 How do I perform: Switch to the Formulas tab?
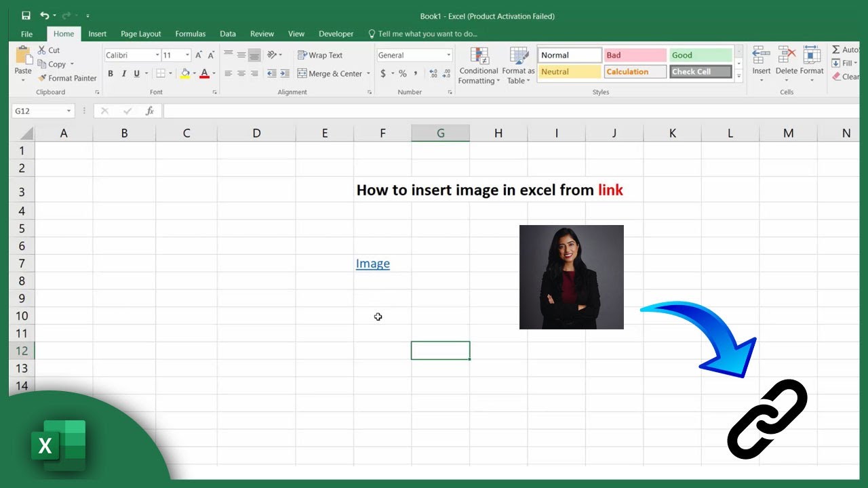(x=191, y=34)
